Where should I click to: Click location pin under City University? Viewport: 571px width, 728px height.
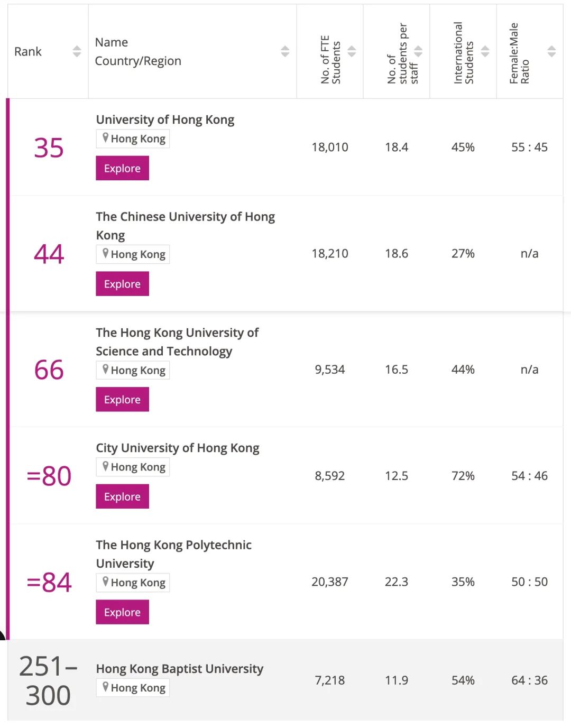106,466
